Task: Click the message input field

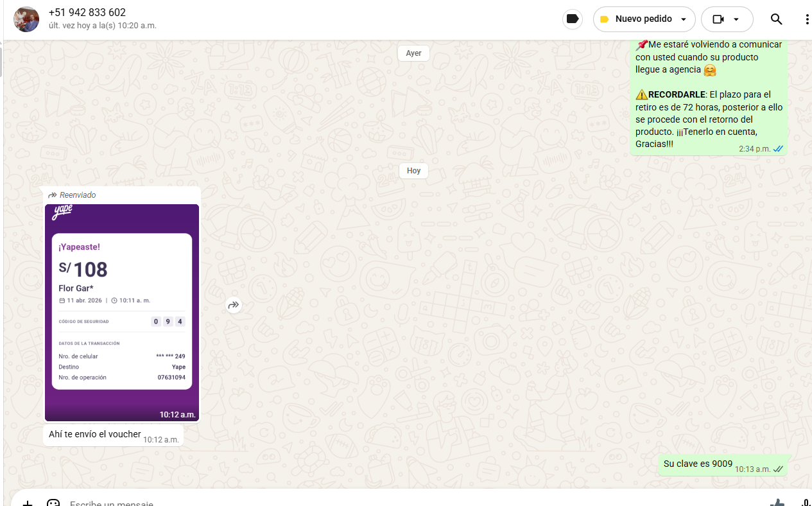Action: tap(385, 503)
